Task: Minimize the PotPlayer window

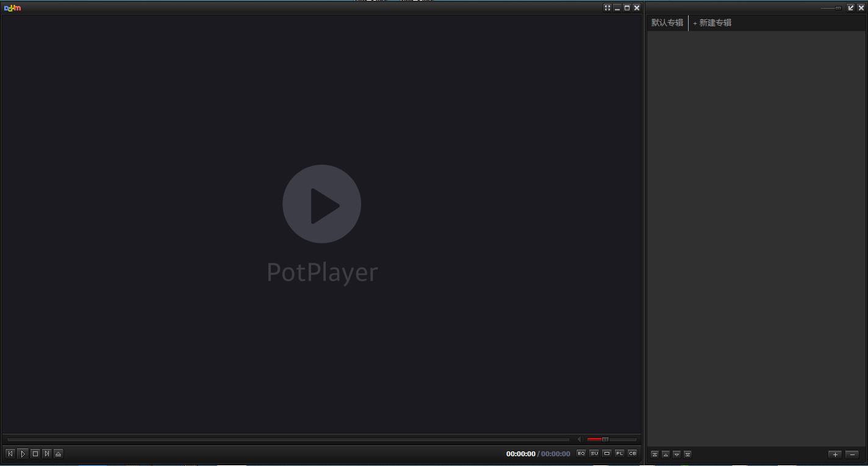Action: pos(617,8)
